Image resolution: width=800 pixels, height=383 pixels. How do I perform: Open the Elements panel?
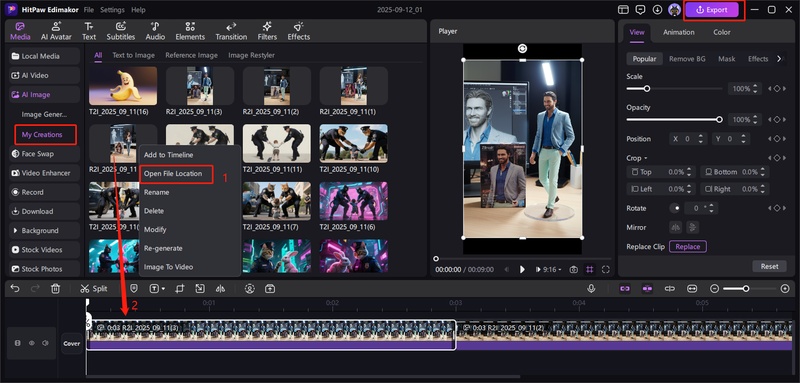(190, 31)
